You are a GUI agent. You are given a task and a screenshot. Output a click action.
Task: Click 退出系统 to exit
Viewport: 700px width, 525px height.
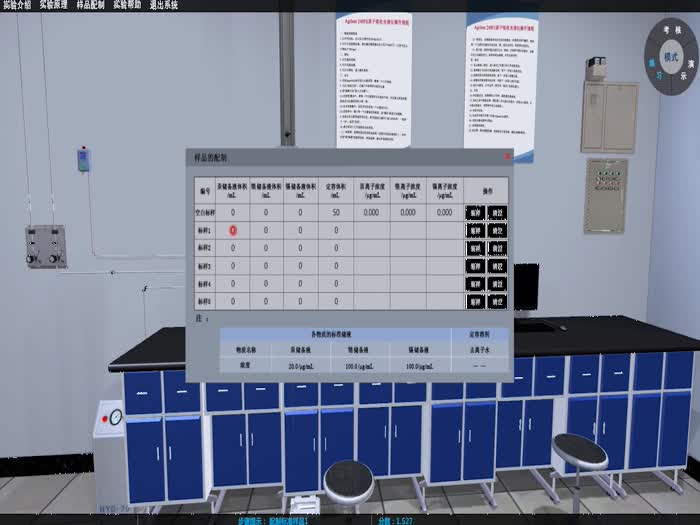click(x=164, y=5)
